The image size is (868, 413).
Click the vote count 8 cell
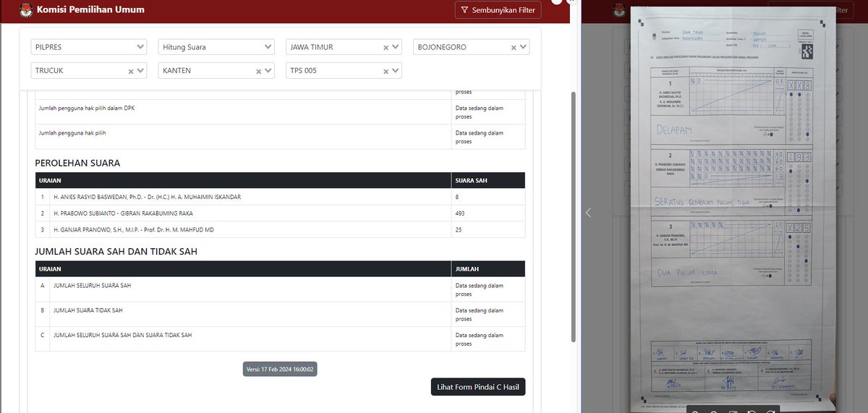(488, 197)
